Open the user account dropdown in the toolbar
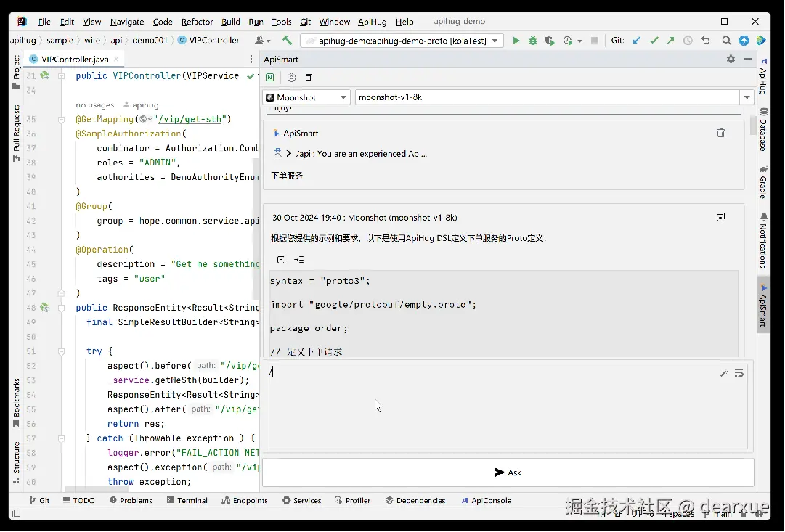 (x=263, y=41)
